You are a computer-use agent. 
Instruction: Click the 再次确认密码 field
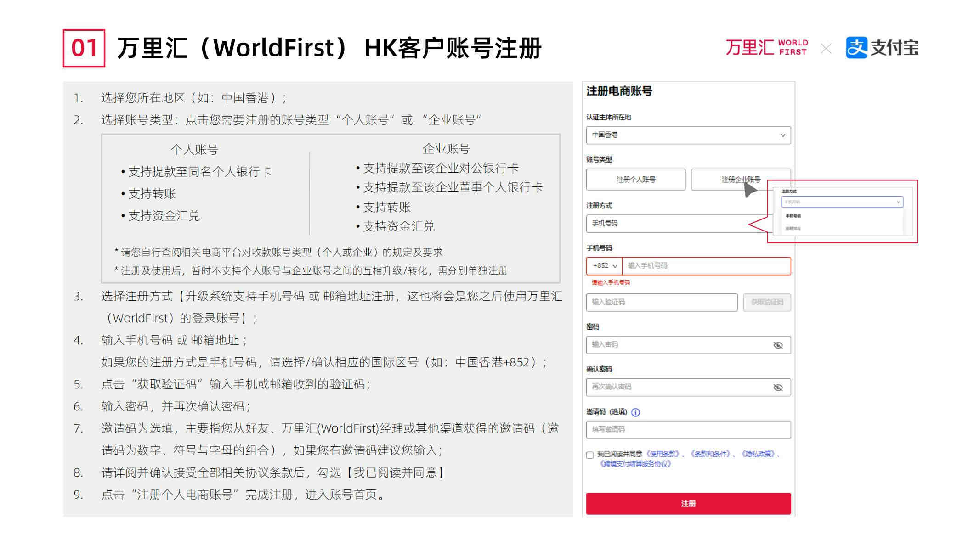(x=688, y=387)
